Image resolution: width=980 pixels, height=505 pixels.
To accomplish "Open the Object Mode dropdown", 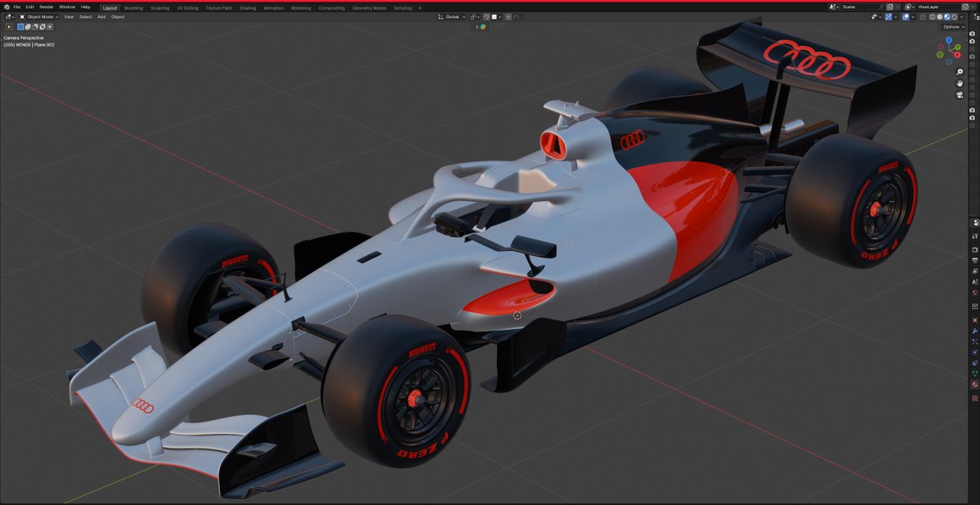I will (x=38, y=17).
